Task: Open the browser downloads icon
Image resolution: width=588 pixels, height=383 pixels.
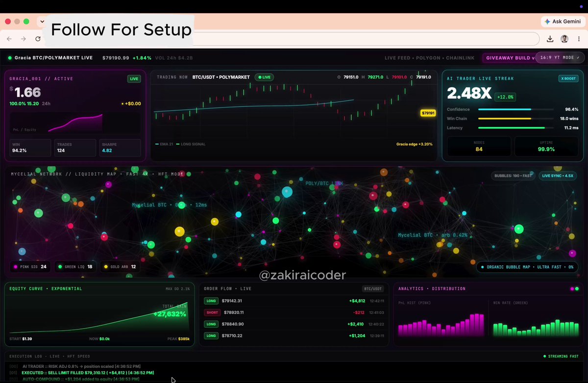Action: point(550,39)
